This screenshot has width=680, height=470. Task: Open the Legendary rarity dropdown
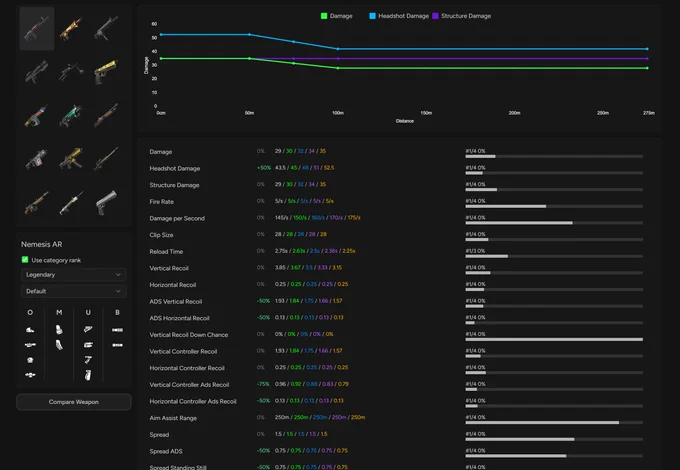73,274
